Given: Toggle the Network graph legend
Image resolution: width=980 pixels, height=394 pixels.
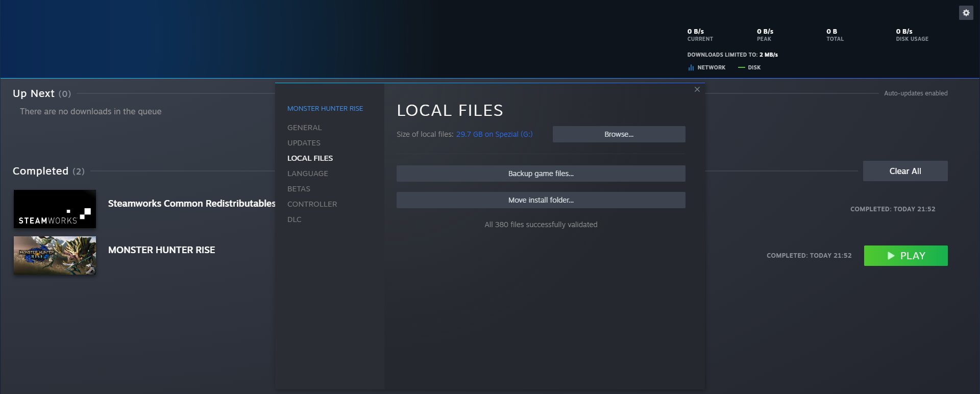Looking at the screenshot, I should (x=706, y=67).
